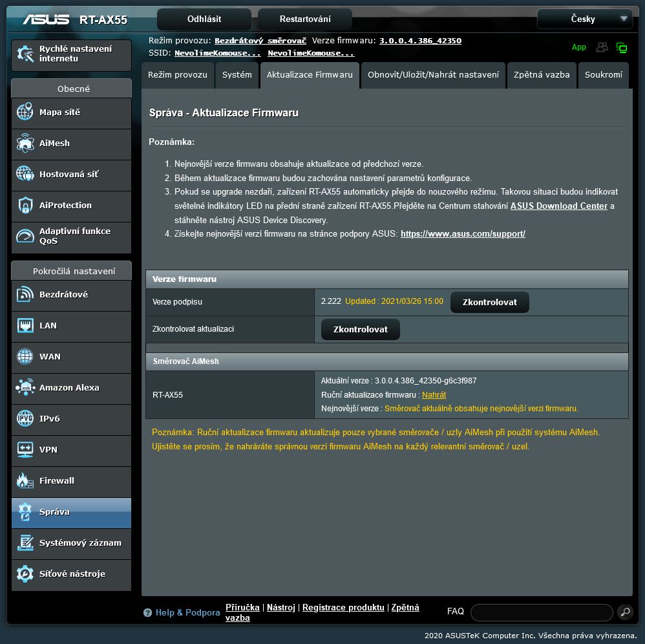Click the Nahrát firmware upload link
645x644 pixels.
click(x=434, y=394)
